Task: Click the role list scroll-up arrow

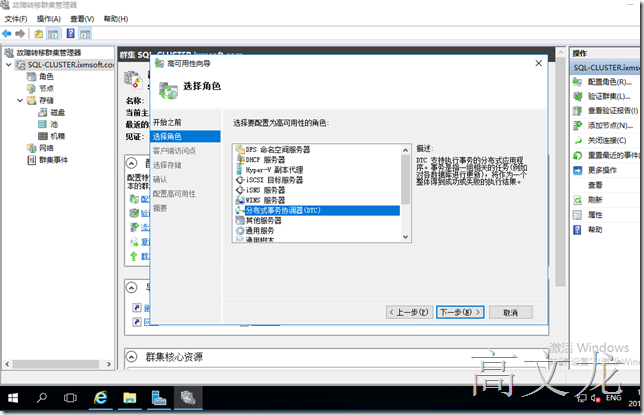Action: coord(405,150)
